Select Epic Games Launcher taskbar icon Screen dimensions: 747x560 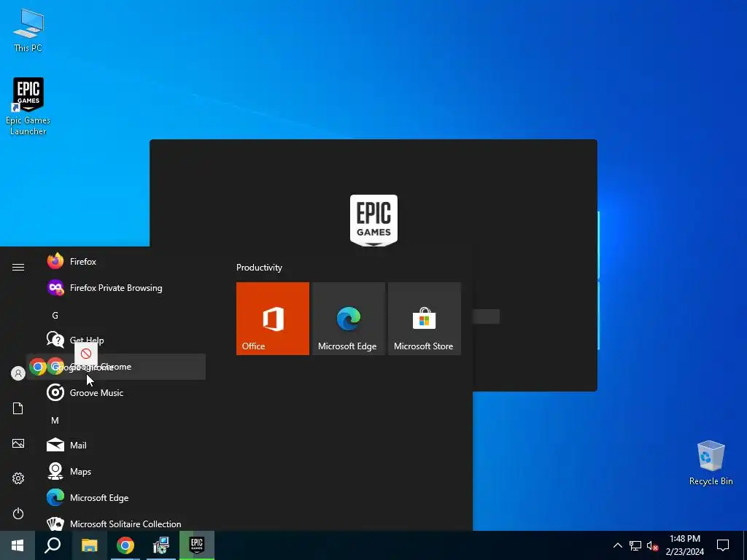click(197, 545)
